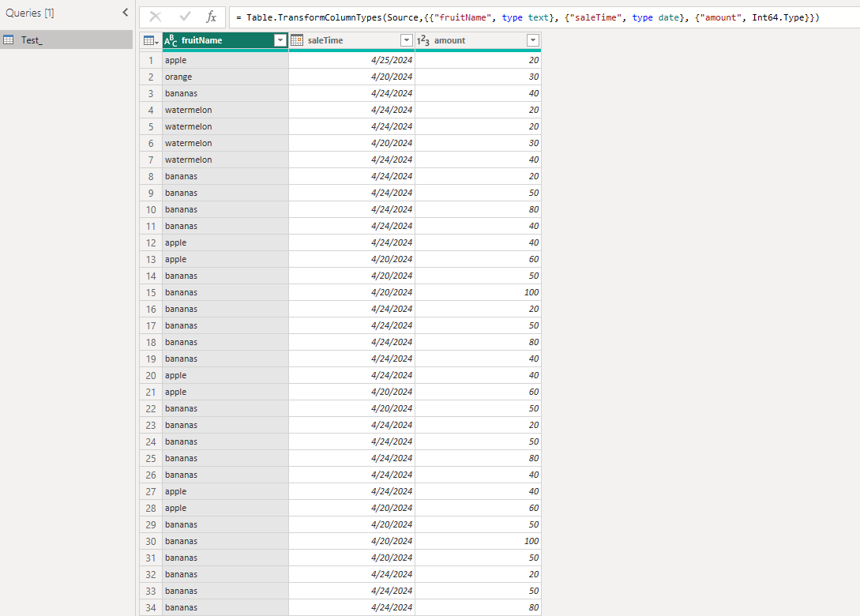
Task: Select the Test_ query in the Queries pane
Action: click(x=66, y=39)
